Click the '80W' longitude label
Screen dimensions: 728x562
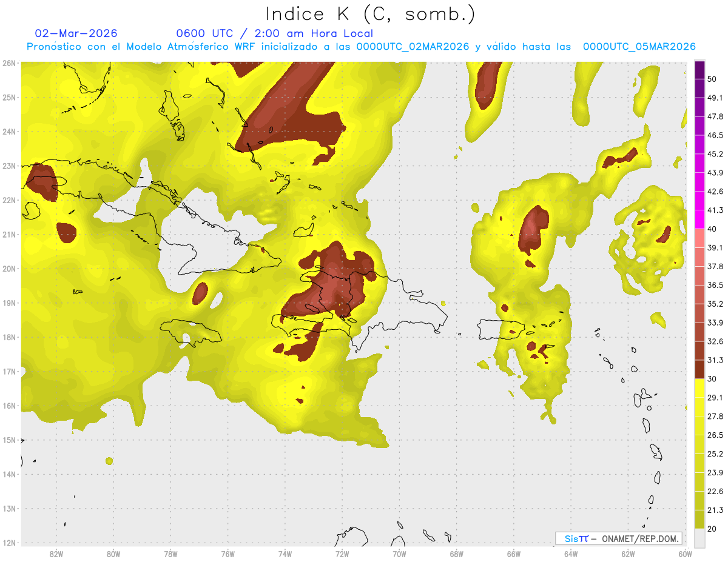[x=113, y=554]
